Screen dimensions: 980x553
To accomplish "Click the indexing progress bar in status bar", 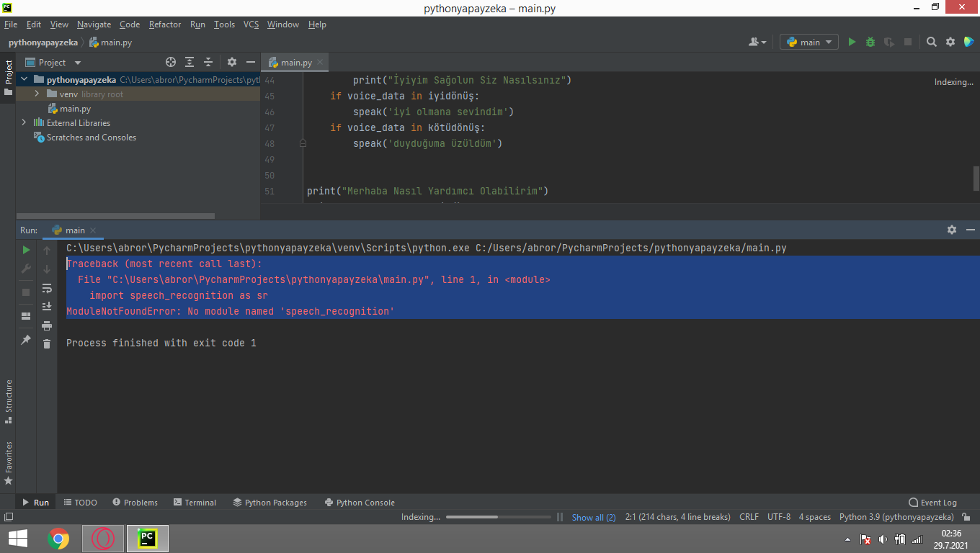I will [499, 517].
